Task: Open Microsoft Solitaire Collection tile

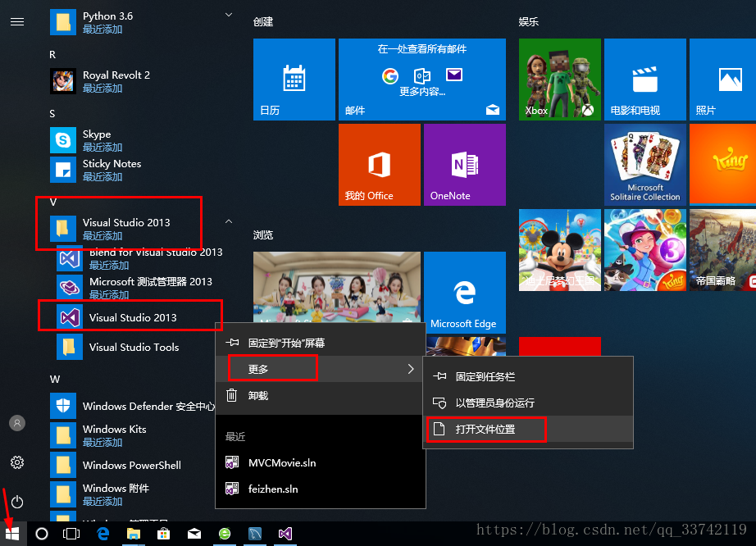Action: click(645, 165)
